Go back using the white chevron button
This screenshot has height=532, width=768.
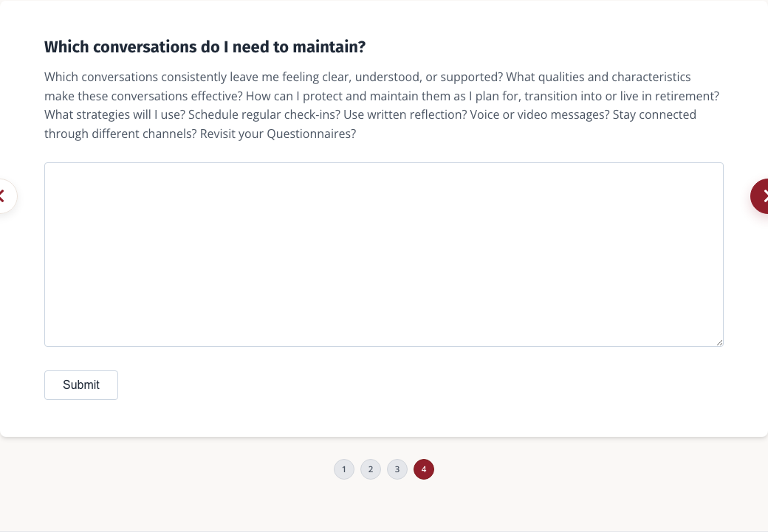pos(8,196)
